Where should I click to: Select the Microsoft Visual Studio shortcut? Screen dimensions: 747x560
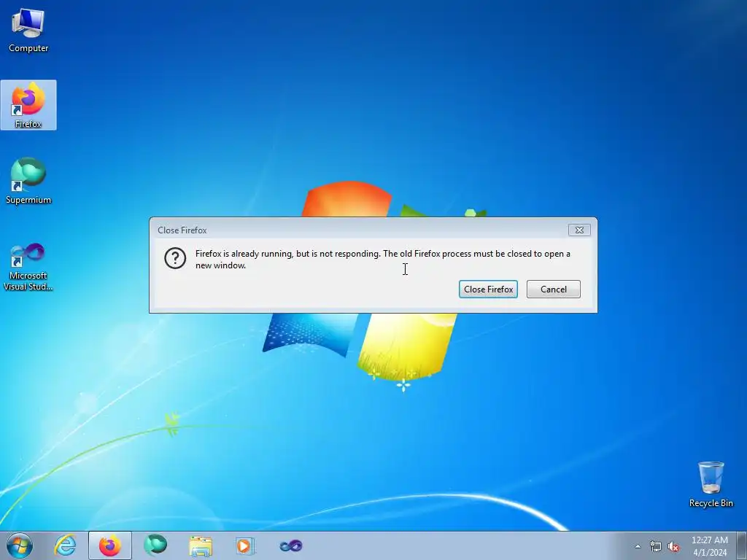28,267
